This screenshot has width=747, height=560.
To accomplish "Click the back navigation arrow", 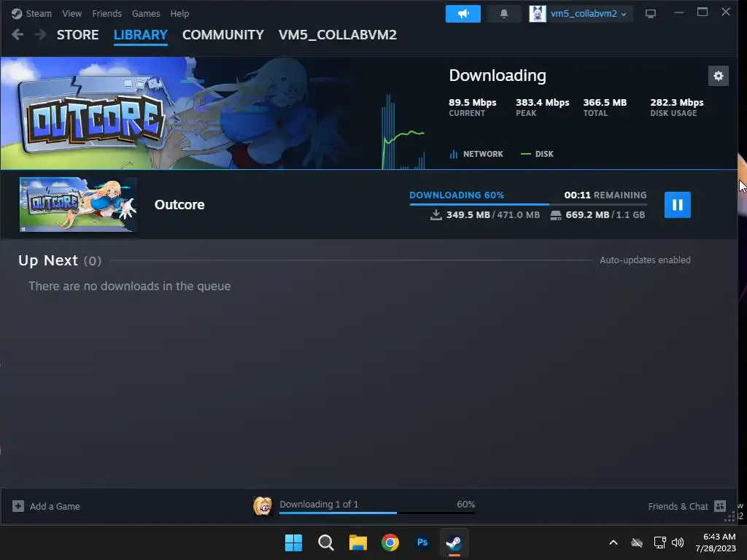I will click(x=18, y=34).
